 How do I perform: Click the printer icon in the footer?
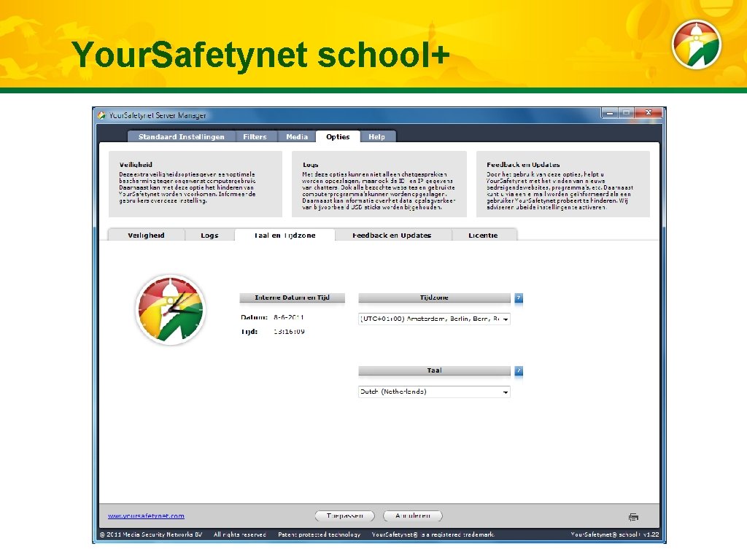click(x=634, y=517)
